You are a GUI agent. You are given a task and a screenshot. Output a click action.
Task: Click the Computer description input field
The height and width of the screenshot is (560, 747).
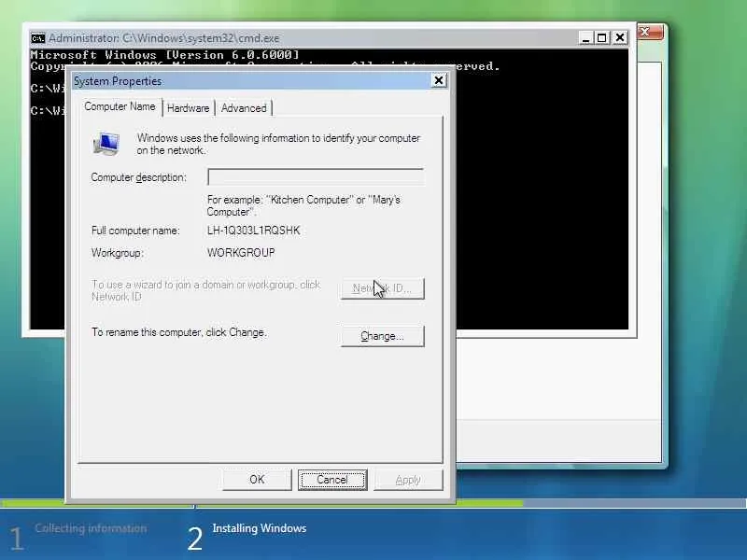pos(316,177)
